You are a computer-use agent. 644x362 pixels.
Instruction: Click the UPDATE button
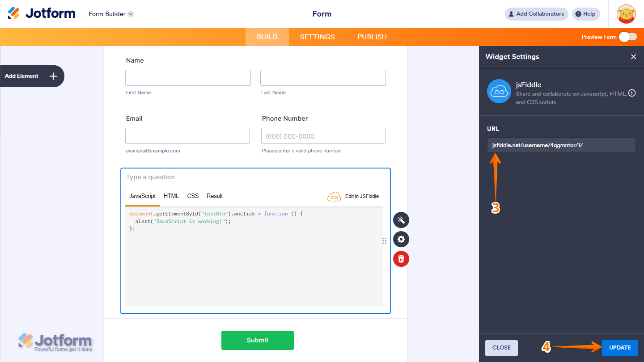click(620, 348)
